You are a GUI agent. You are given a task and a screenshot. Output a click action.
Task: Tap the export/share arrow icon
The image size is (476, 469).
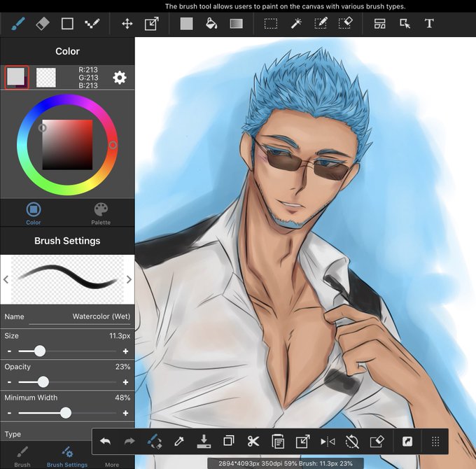(407, 442)
